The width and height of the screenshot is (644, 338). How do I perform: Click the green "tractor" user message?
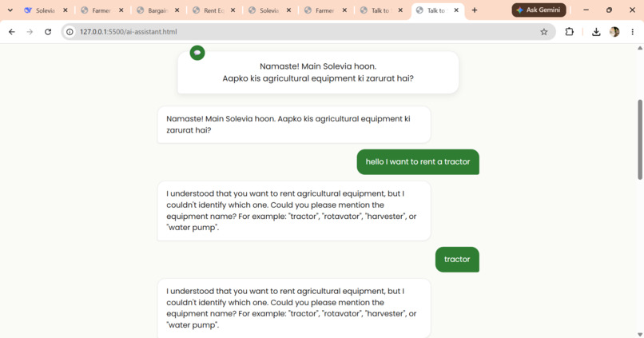(457, 259)
